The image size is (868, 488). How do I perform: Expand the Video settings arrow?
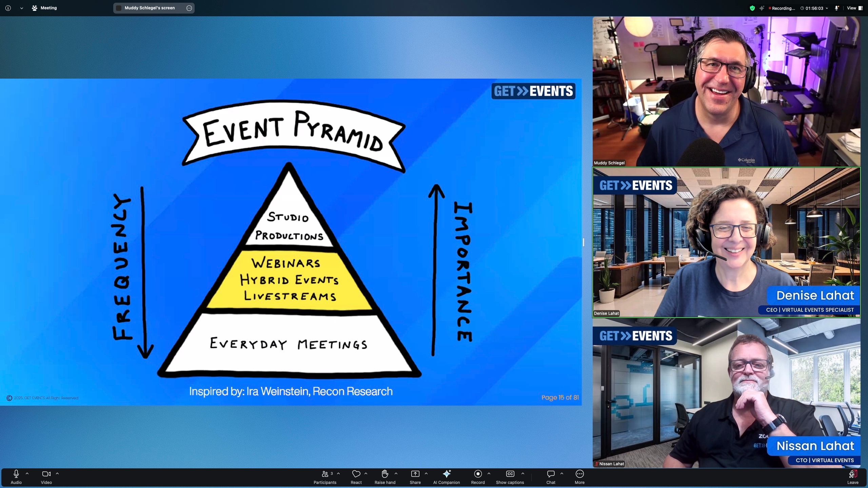57,473
